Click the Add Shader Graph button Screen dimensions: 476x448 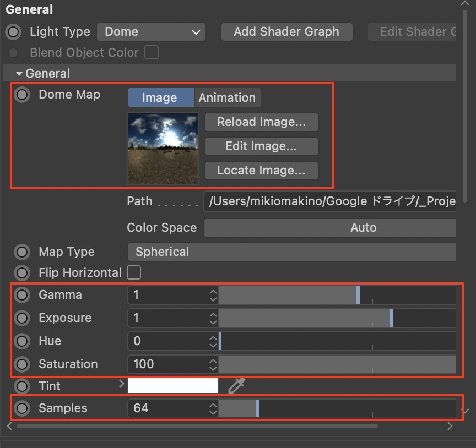coord(286,32)
